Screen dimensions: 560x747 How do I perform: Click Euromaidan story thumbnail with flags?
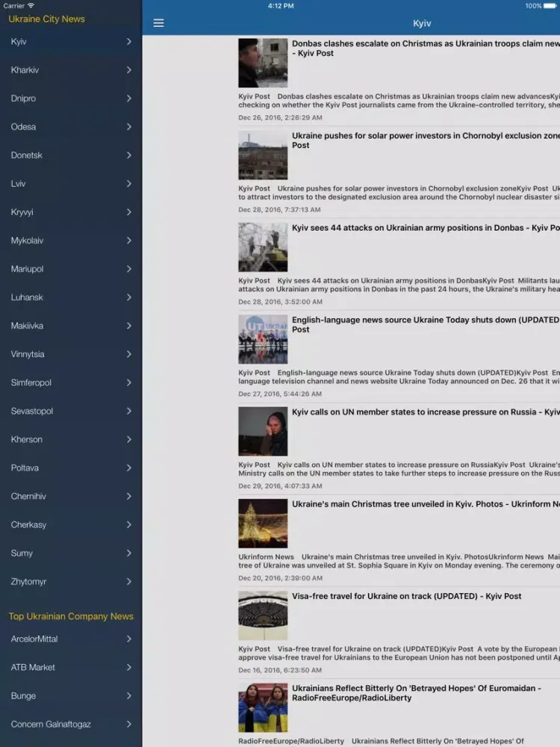pos(263,707)
